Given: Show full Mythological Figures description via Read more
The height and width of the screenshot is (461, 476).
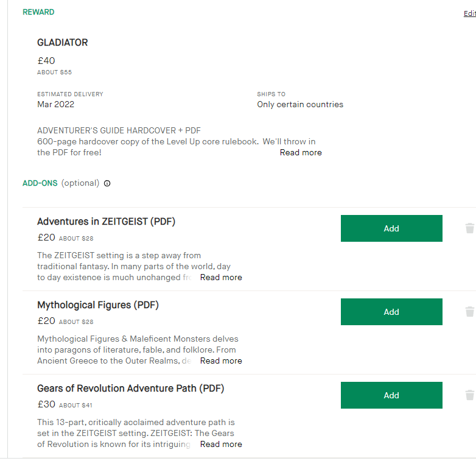Looking at the screenshot, I should pyautogui.click(x=221, y=361).
